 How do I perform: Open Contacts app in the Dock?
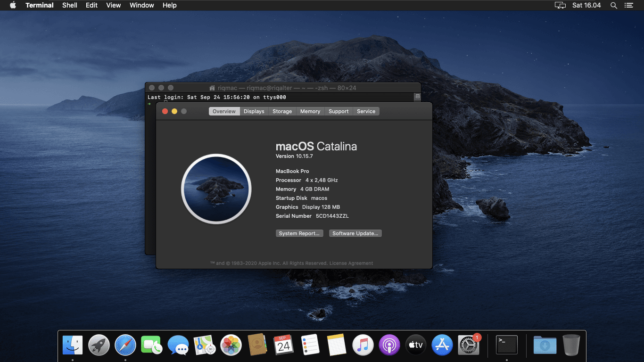tap(257, 346)
